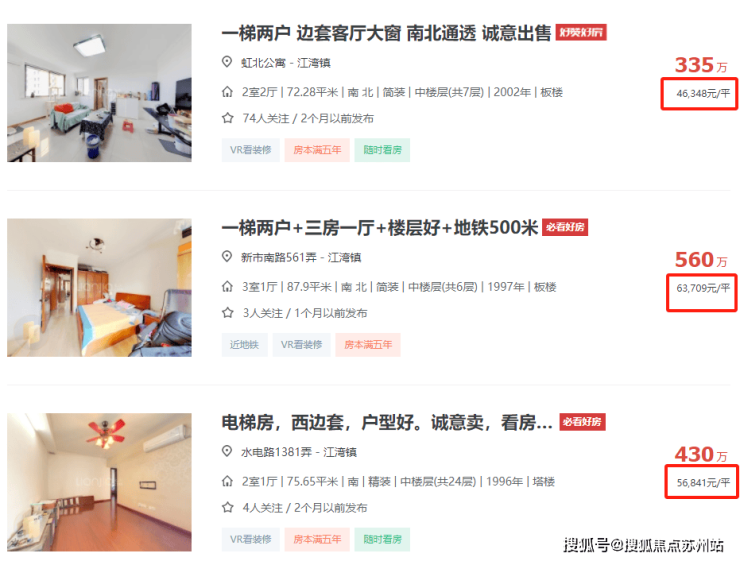
Task: Open the bedroom photo of second listing
Action: pos(99,287)
